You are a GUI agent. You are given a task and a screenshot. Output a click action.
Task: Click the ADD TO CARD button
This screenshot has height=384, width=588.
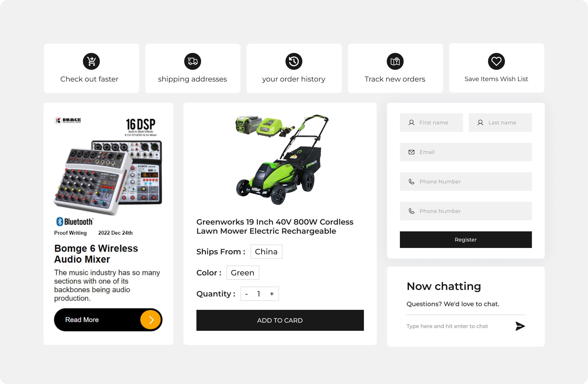280,320
